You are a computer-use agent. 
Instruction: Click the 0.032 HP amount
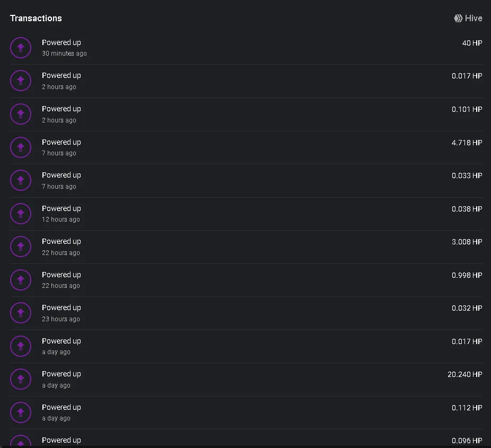(x=467, y=308)
